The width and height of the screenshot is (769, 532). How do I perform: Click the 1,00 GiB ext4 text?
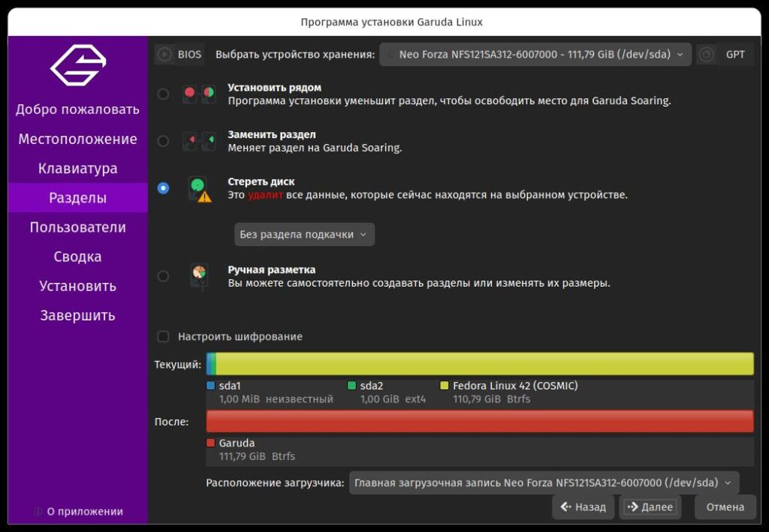coord(393,399)
